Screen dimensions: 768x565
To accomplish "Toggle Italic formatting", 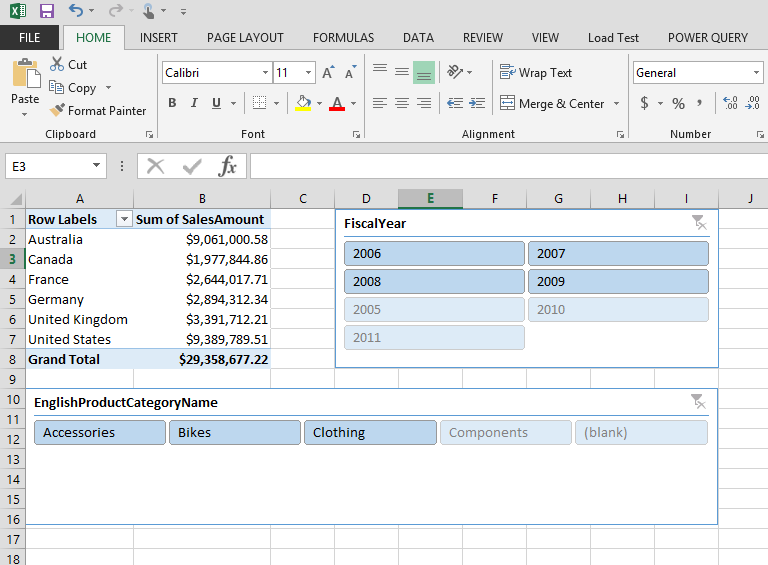I will point(194,103).
